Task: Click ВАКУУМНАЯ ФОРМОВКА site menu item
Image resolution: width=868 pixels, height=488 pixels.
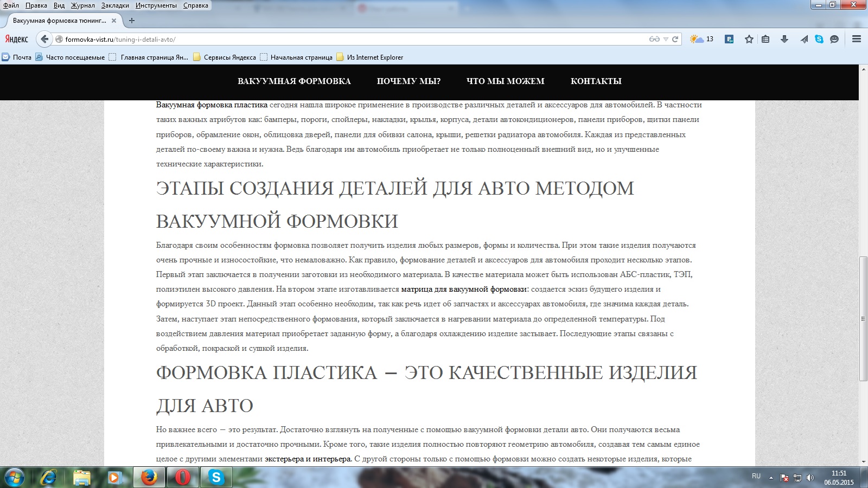Action: tap(294, 81)
